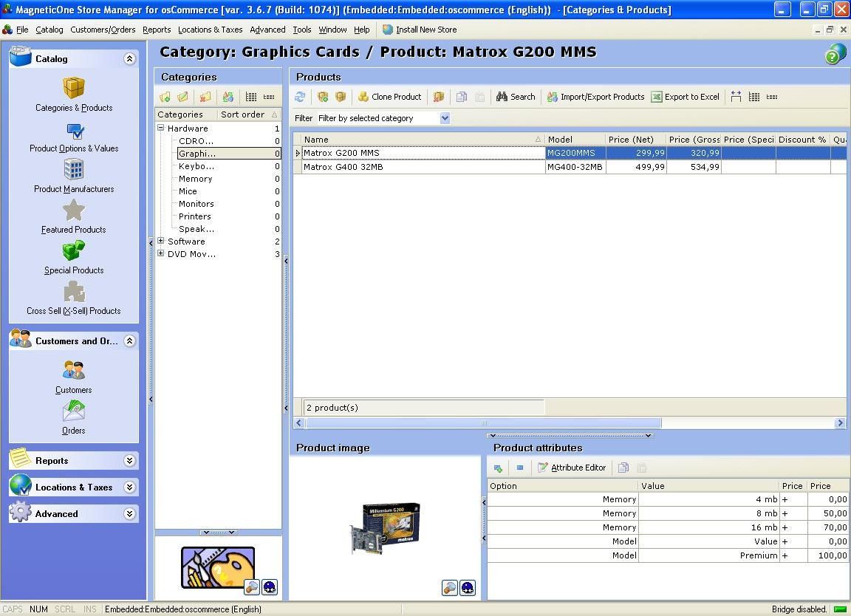851x616 pixels.
Task: Click the Delete Category icon
Action: (206, 97)
